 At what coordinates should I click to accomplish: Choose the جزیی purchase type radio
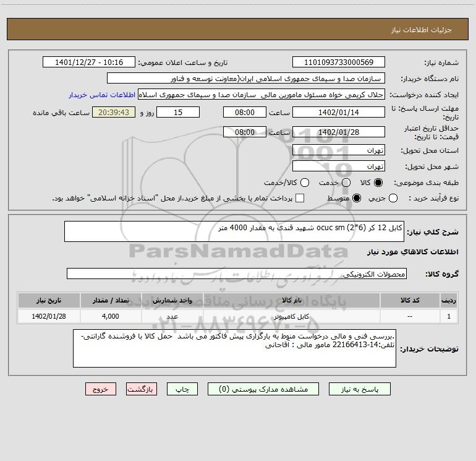(393, 198)
